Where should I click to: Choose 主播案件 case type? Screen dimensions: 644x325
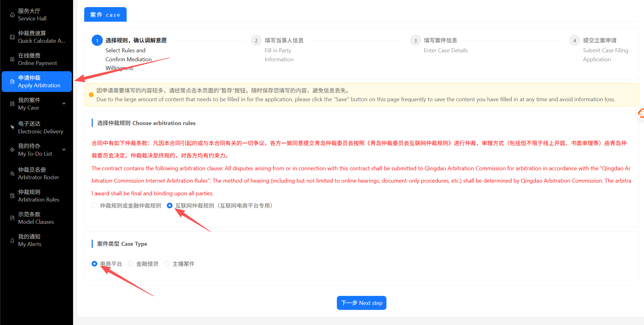click(167, 264)
